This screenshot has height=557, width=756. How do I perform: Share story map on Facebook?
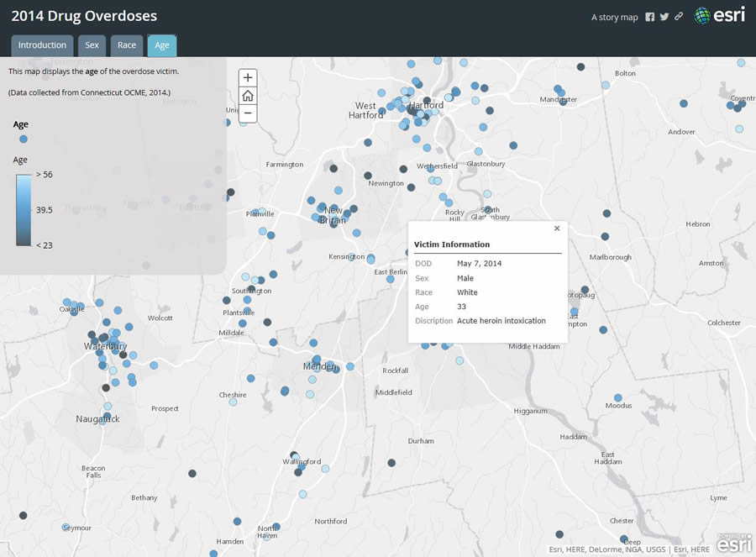point(649,17)
